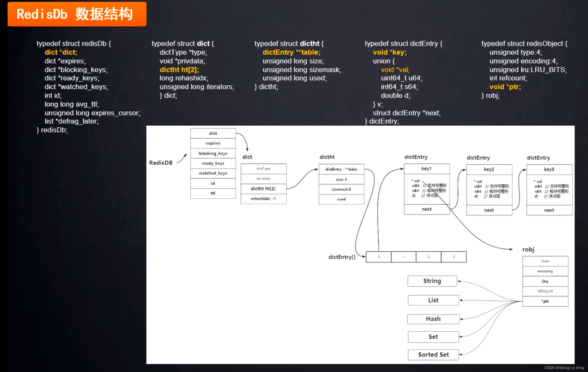Click the "dict *blocking_keys;" code line
The width and height of the screenshot is (588, 372).
[76, 70]
